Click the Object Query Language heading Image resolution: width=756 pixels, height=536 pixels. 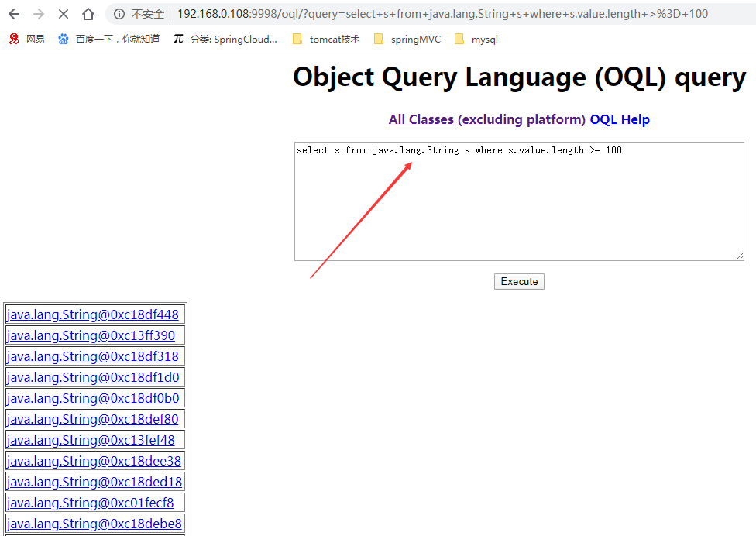(519, 77)
